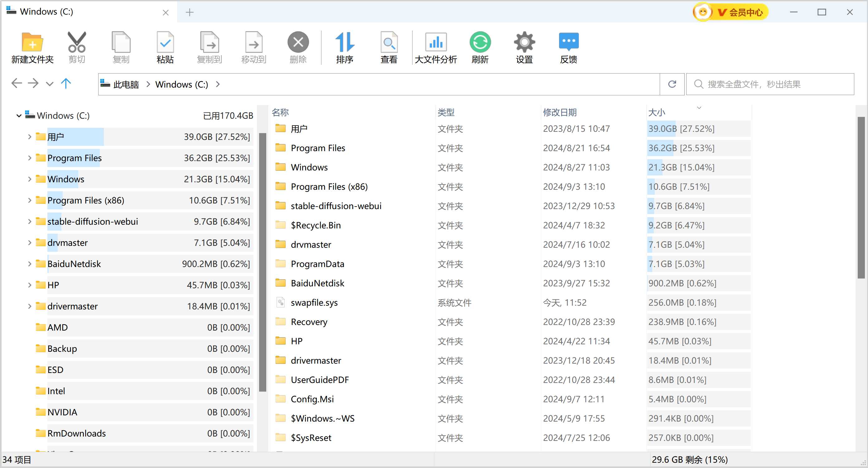Expand the Program Files tree folder
The height and width of the screenshot is (468, 868).
click(30, 158)
